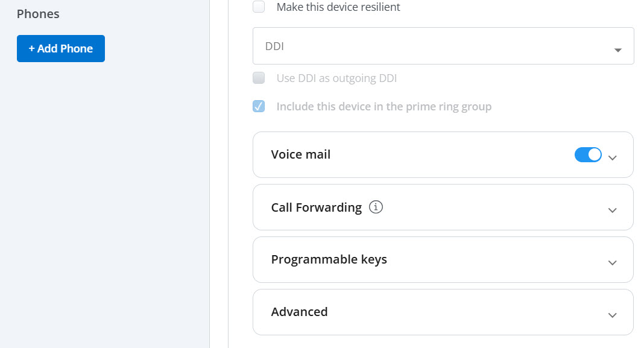Check the Make this device resilient checkbox
Screen dimensions: 644x348
[x=259, y=7]
